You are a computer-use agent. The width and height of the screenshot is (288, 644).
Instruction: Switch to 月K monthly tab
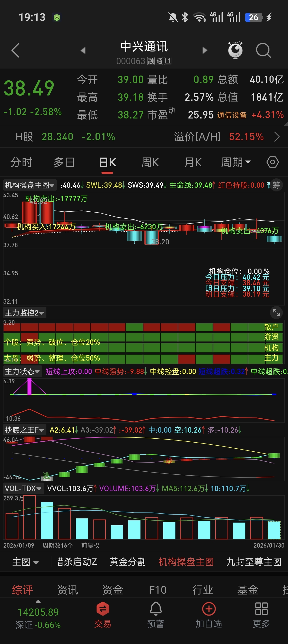click(x=193, y=162)
